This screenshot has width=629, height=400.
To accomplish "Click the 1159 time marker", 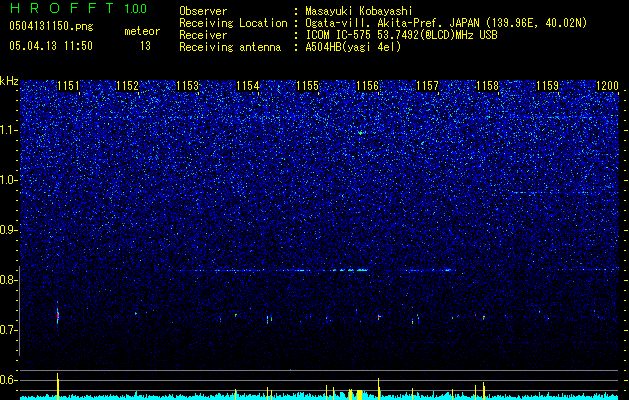I will [x=548, y=86].
